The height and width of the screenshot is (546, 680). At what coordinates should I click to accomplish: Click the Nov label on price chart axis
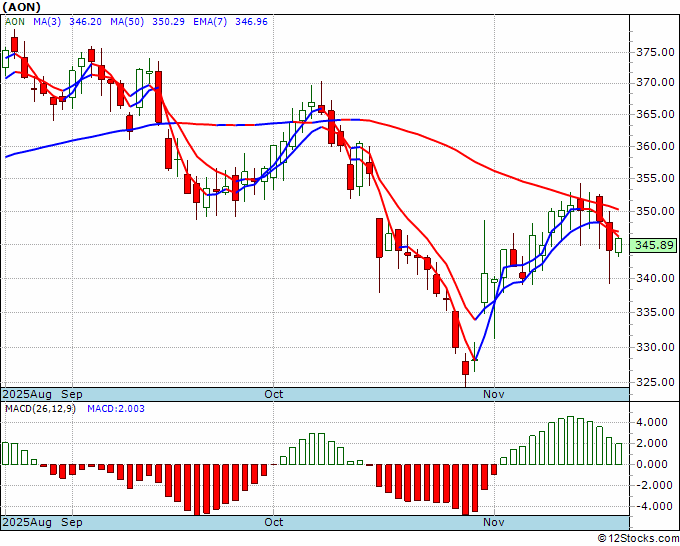tap(494, 394)
